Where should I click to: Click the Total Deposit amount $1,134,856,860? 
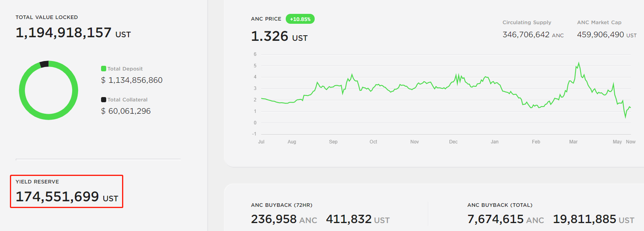pyautogui.click(x=132, y=80)
